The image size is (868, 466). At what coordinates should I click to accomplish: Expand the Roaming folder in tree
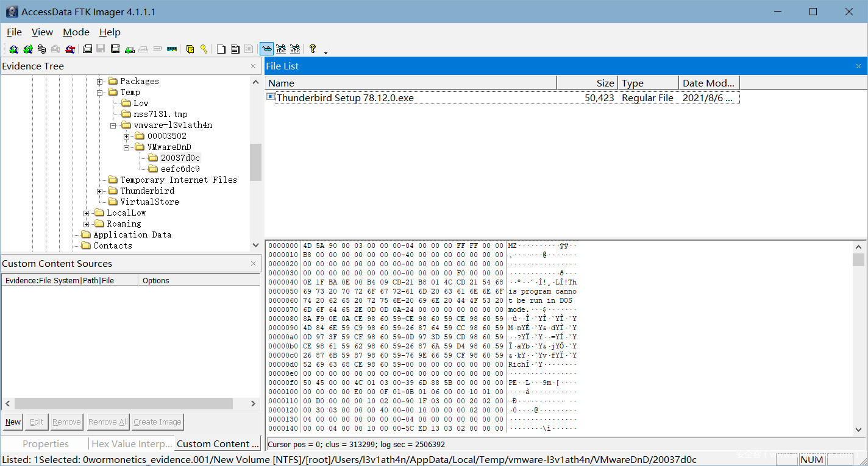pyautogui.click(x=87, y=224)
